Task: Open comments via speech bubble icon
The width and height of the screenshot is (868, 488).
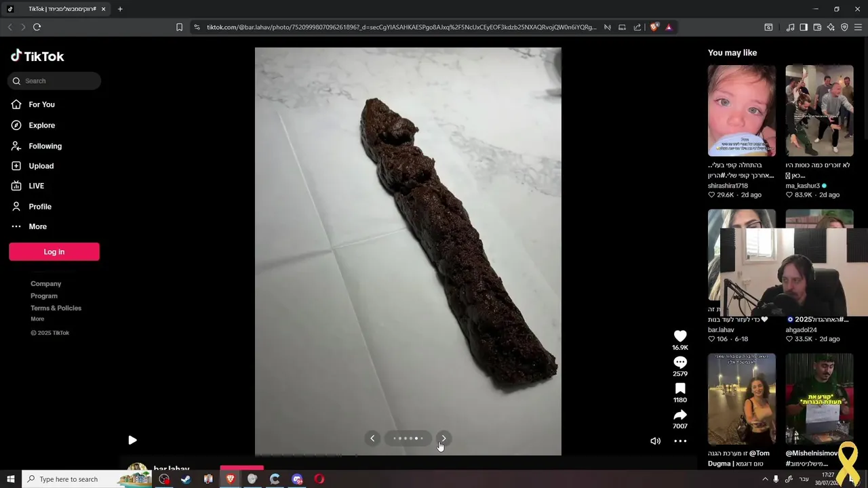Action: 680,363
